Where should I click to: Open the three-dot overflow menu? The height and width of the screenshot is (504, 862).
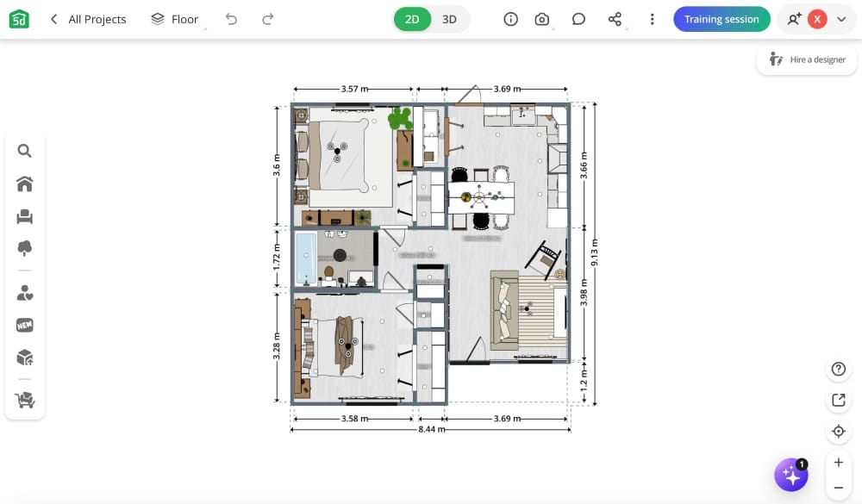coord(653,18)
